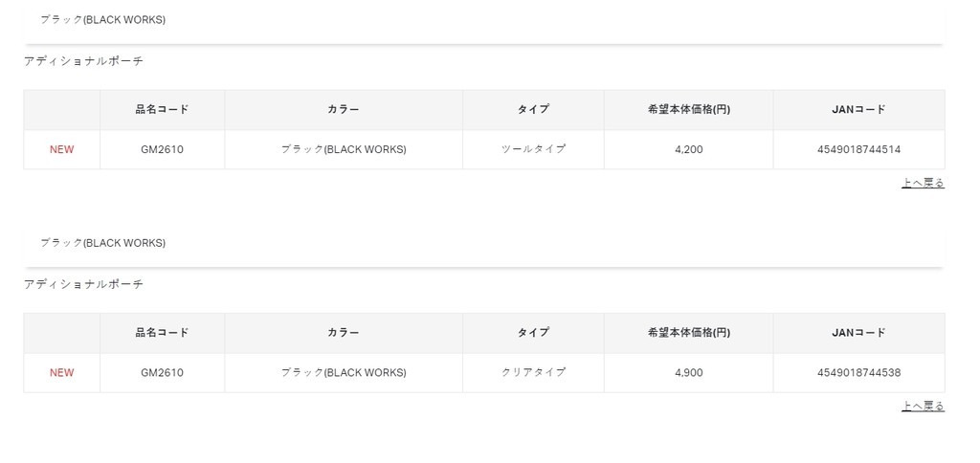
Task: Click the 4,900 price cell
Action: (688, 372)
